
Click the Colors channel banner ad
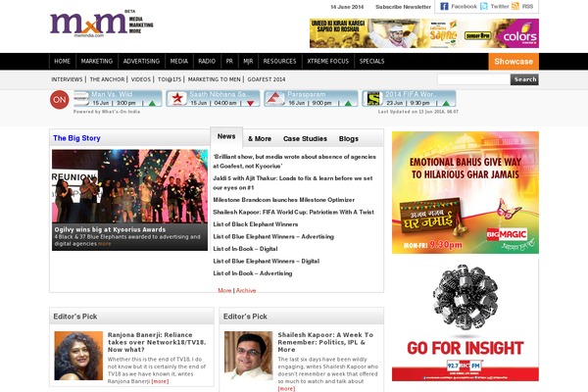(x=424, y=33)
